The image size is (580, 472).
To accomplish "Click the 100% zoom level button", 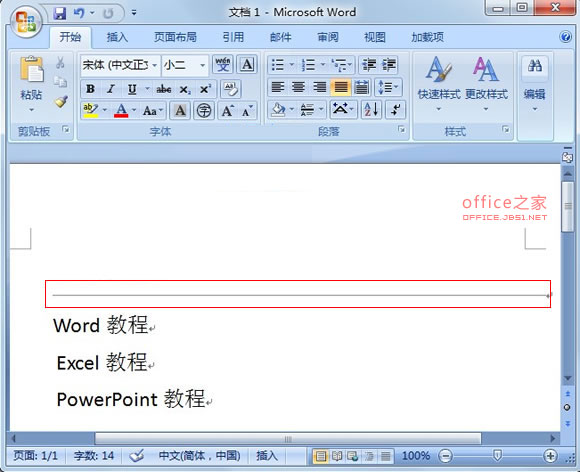I will (416, 456).
